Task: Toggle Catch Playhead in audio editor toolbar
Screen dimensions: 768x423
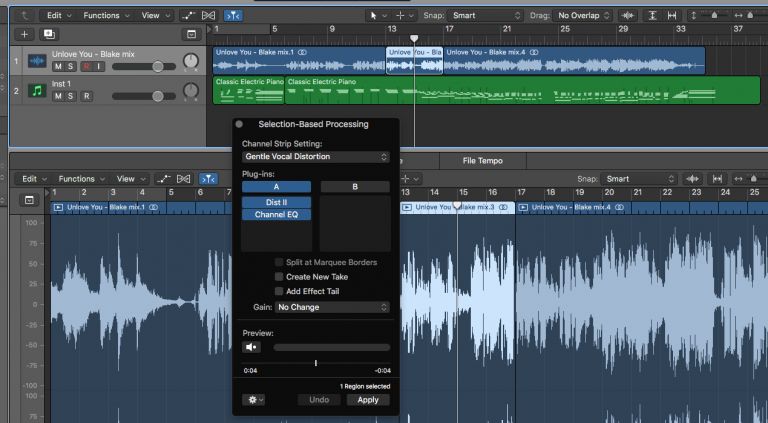Action: (208, 179)
